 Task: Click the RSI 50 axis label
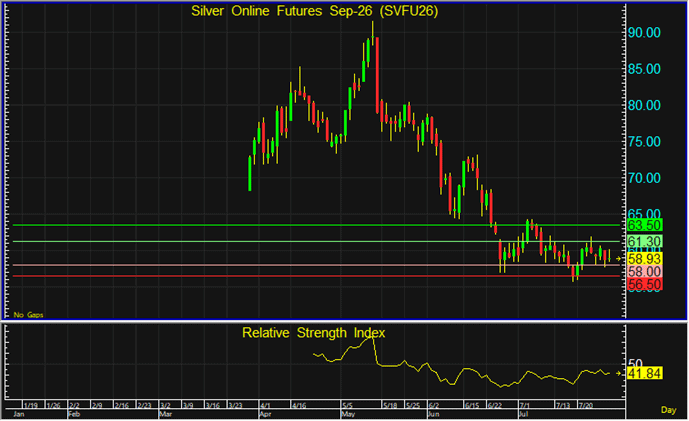tap(635, 363)
